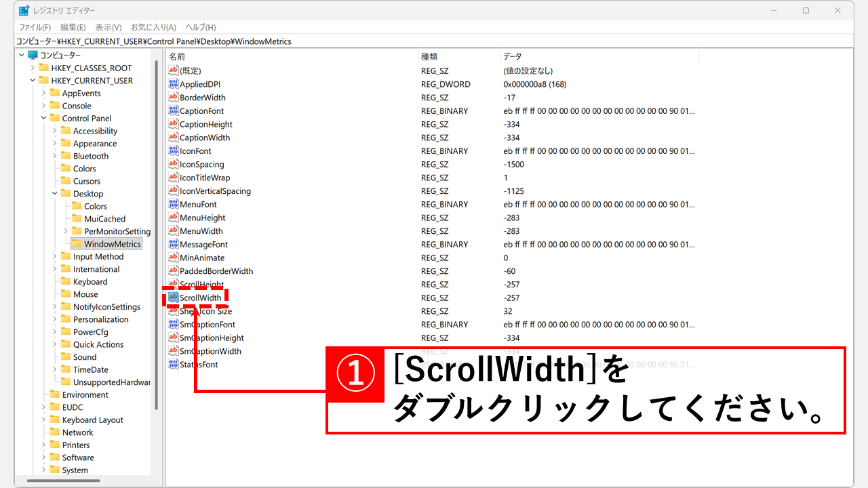
Task: Select the MinAnimate string value icon
Action: [173, 258]
